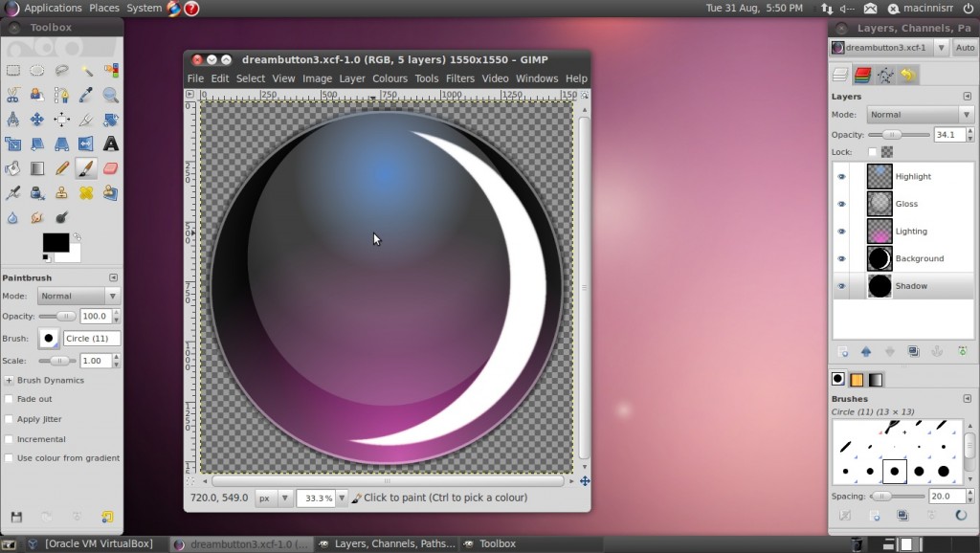Open the Filters menu

pyautogui.click(x=460, y=78)
